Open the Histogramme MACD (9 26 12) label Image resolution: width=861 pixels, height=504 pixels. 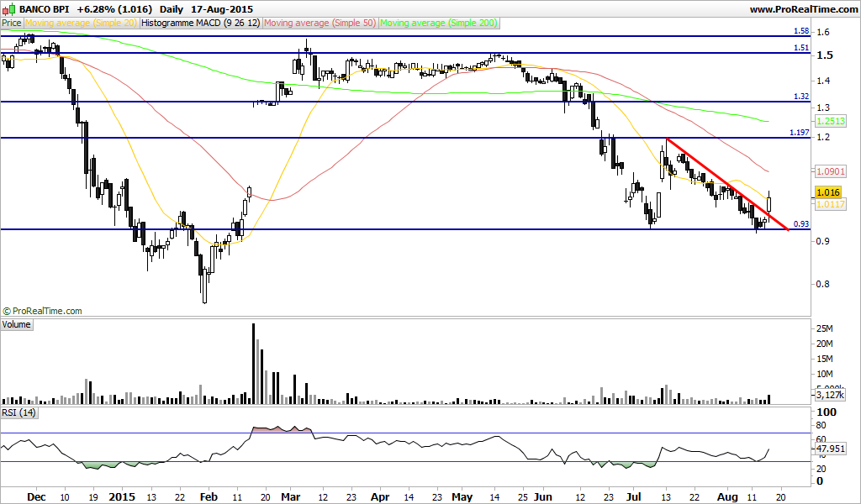click(x=201, y=23)
